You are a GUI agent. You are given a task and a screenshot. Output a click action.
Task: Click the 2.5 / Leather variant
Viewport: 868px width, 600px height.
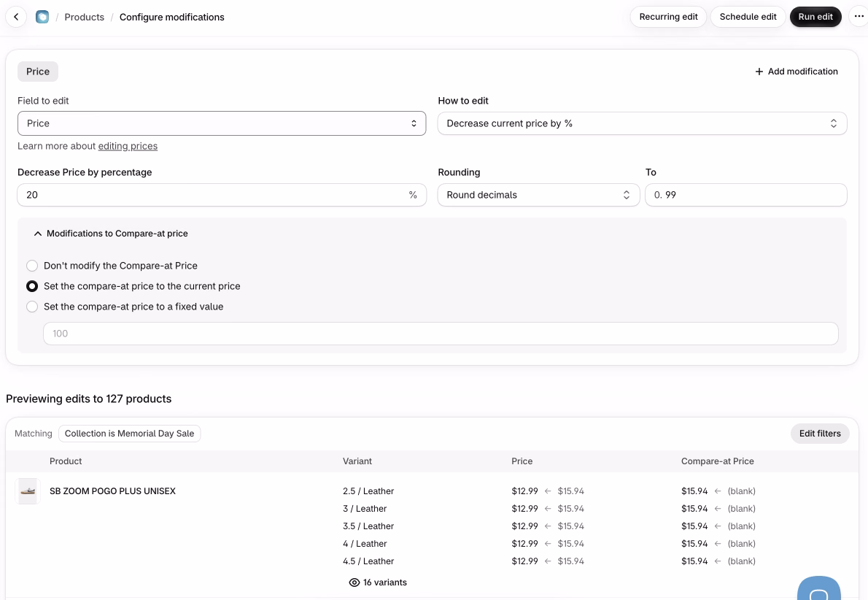coord(368,491)
